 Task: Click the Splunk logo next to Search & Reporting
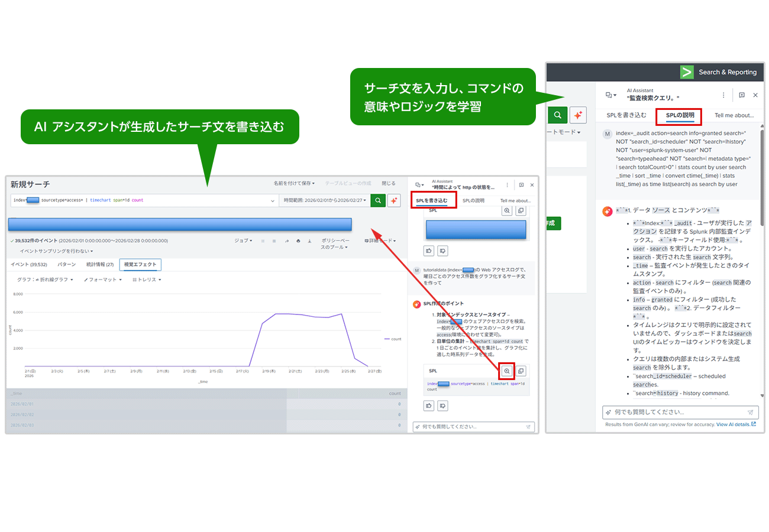coord(686,72)
